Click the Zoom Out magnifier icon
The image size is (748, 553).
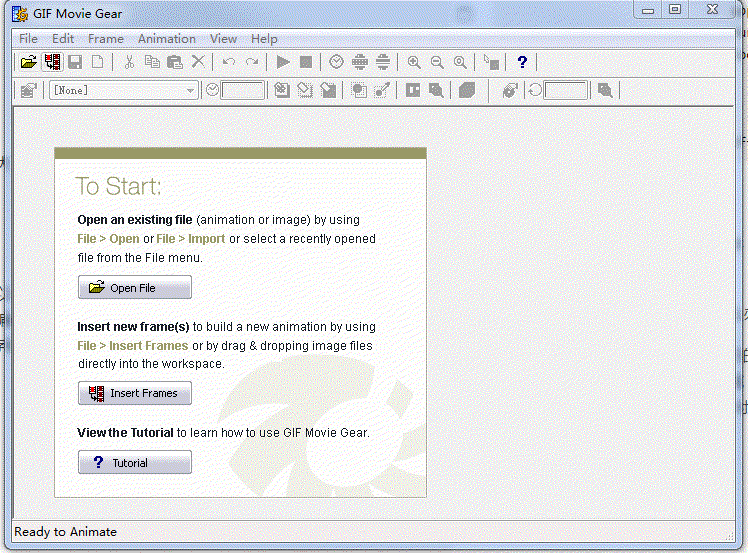pyautogui.click(x=436, y=62)
